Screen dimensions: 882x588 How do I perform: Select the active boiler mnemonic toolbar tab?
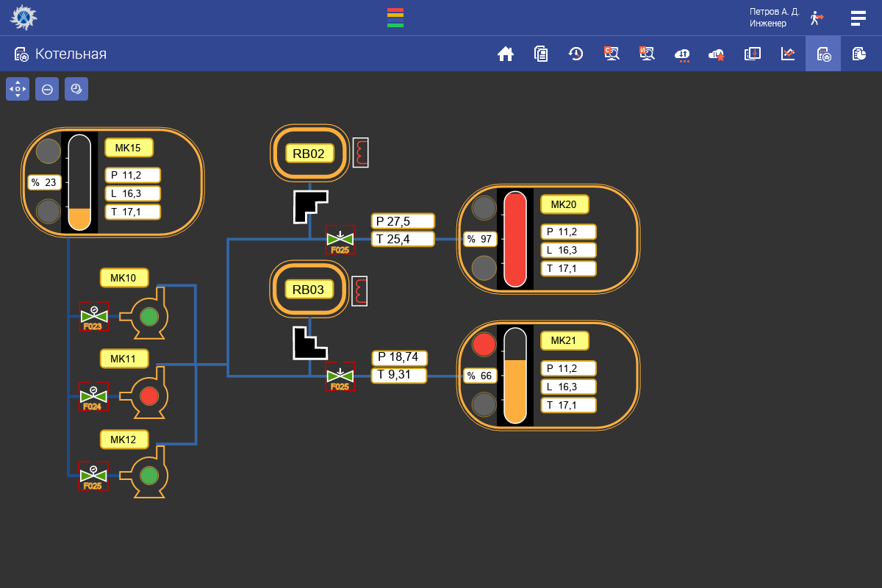[823, 54]
